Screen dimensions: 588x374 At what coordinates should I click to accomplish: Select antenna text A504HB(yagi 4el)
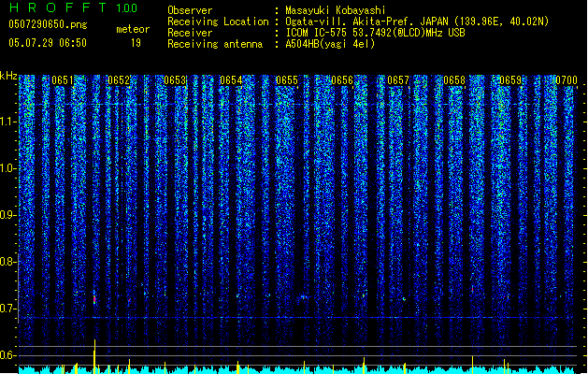330,44
